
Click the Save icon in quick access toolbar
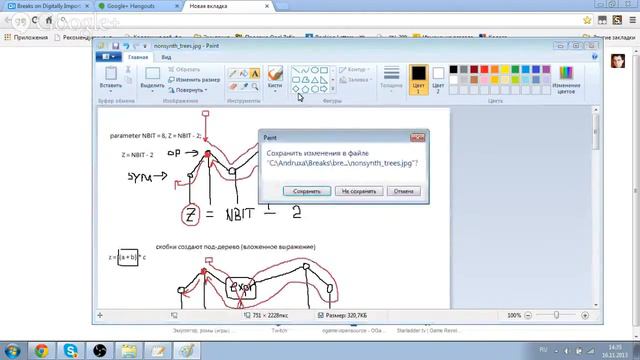pos(116,46)
